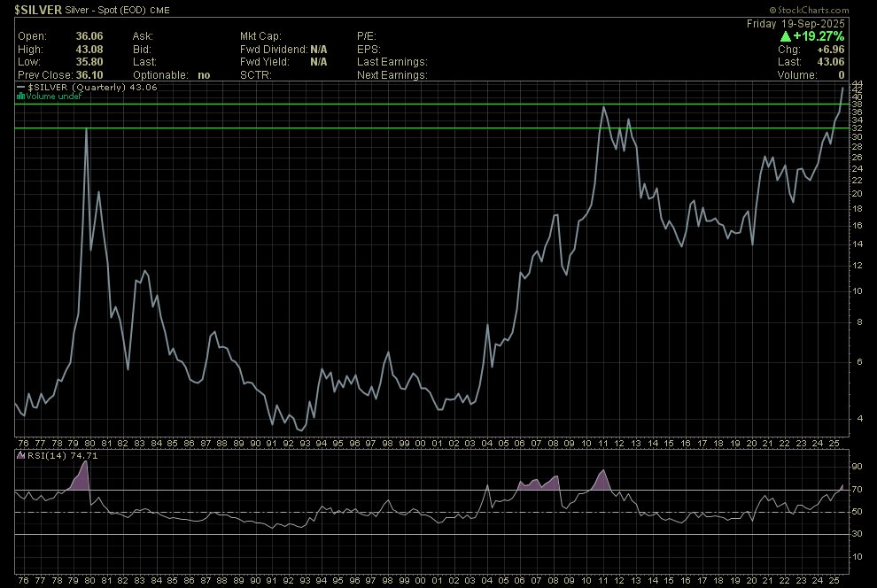Image resolution: width=877 pixels, height=588 pixels.
Task: Click the green volume bars legend icon
Action: click(20, 96)
